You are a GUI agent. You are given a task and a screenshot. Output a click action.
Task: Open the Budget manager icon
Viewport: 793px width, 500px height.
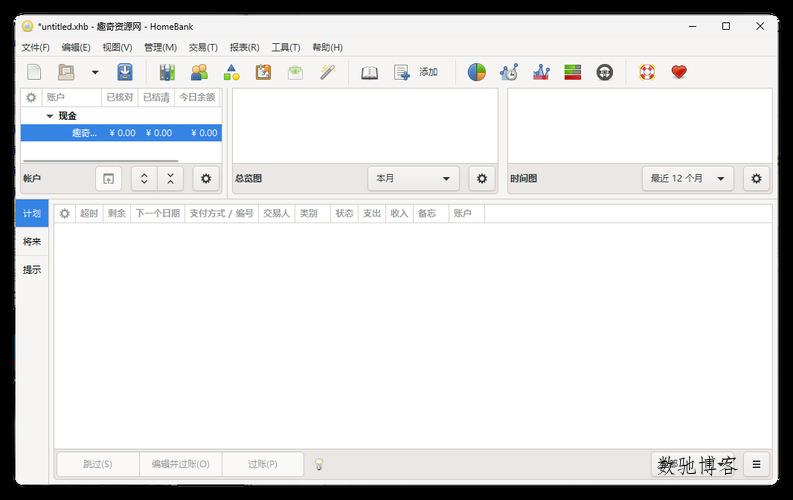[x=295, y=72]
